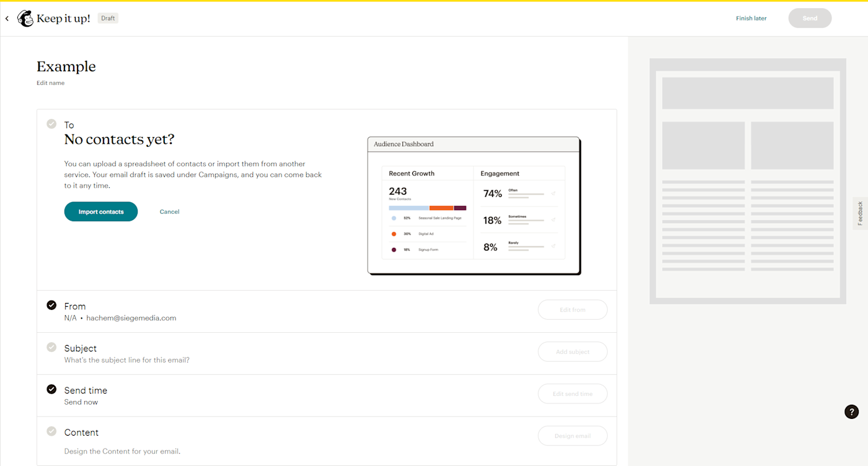The width and height of the screenshot is (868, 466).
Task: Click the Example campaign title
Action: click(x=66, y=67)
